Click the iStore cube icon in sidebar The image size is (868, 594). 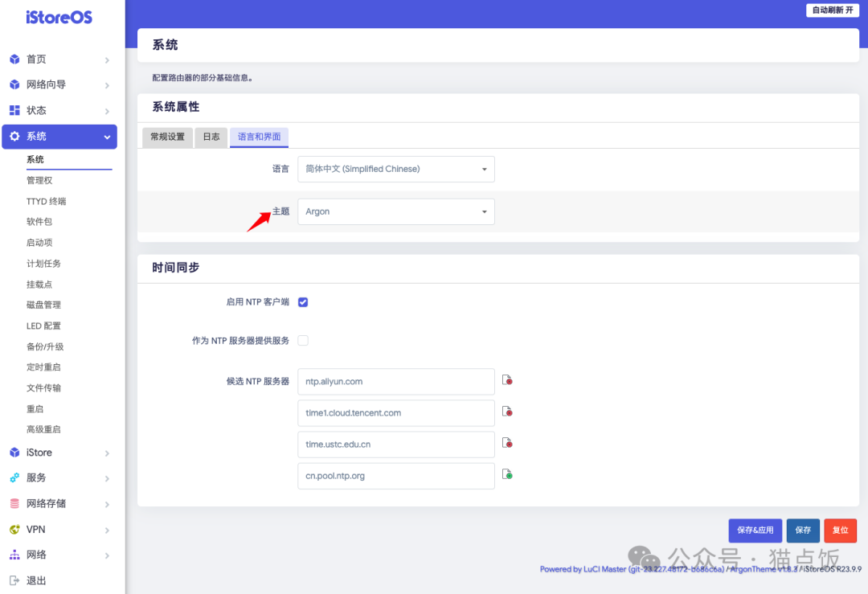pos(14,452)
